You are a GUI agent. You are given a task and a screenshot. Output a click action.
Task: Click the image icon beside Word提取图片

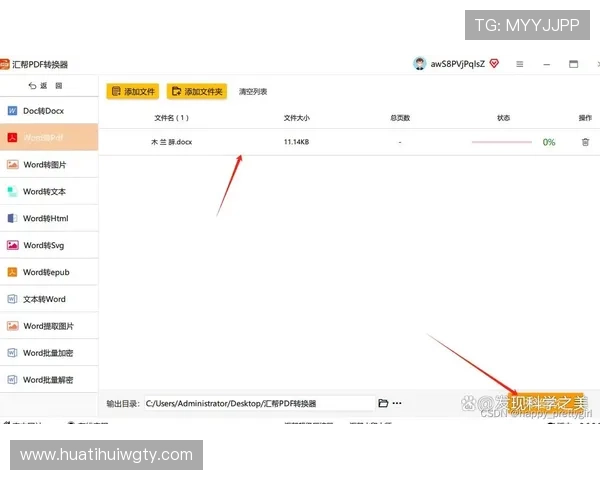point(13,326)
